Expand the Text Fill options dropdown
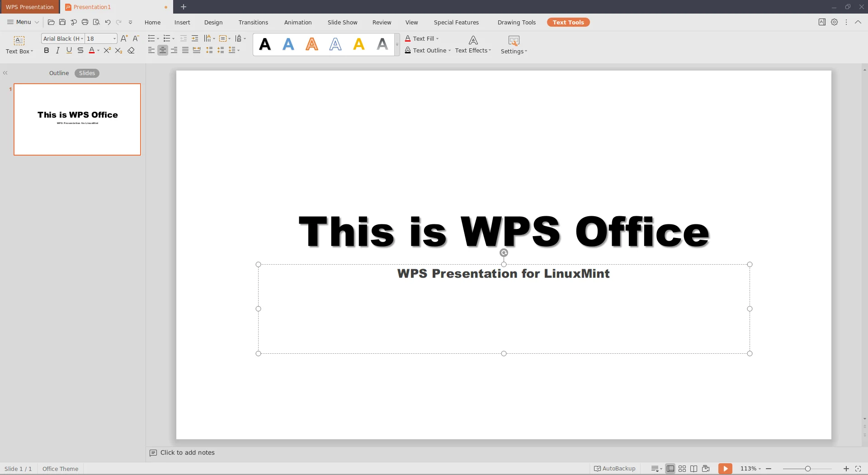 436,38
